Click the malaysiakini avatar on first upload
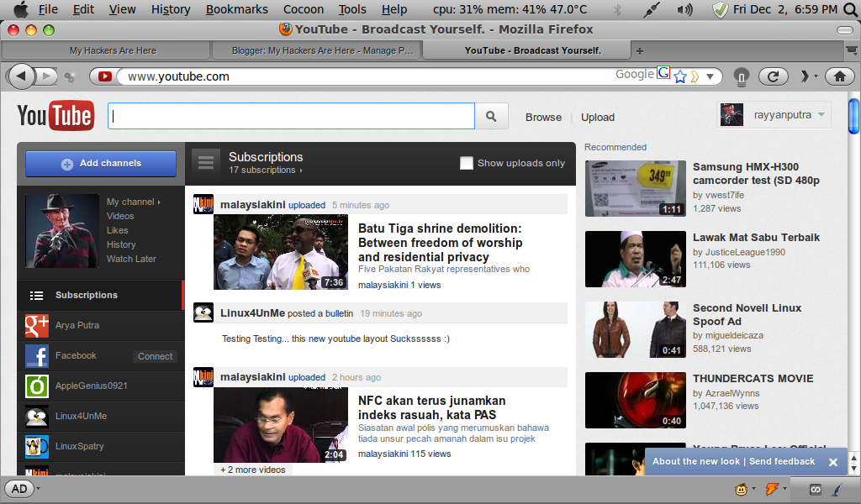The image size is (861, 504). point(203,204)
